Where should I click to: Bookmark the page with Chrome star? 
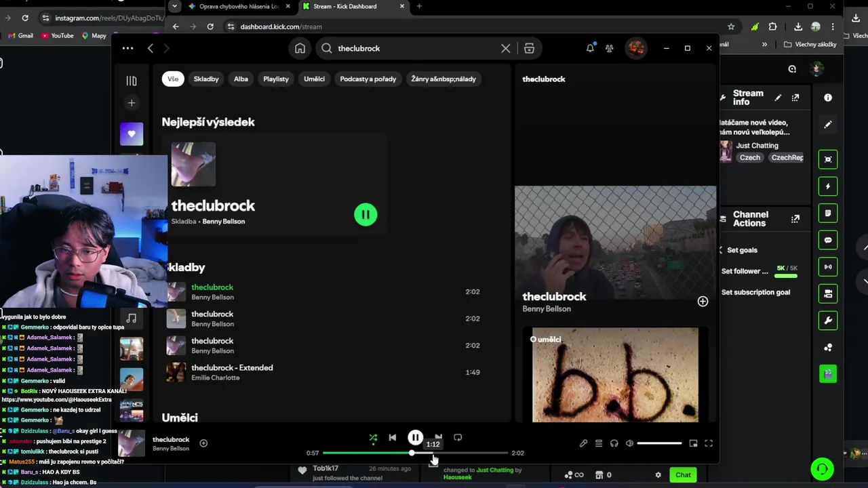tap(731, 26)
